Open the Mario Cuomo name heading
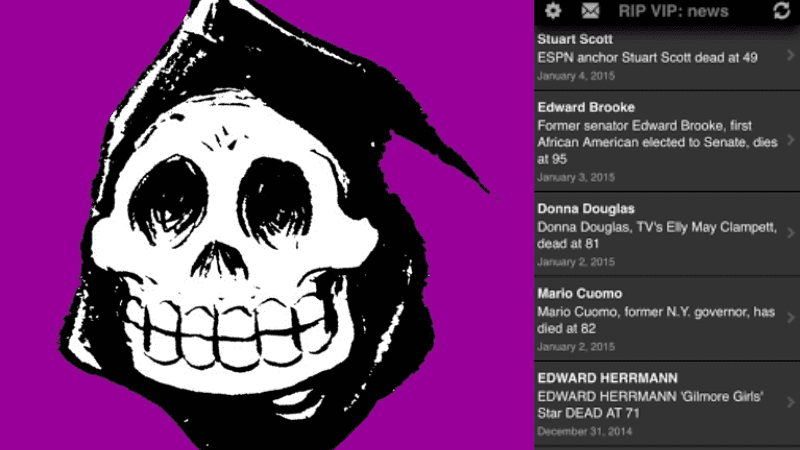 tap(580, 293)
